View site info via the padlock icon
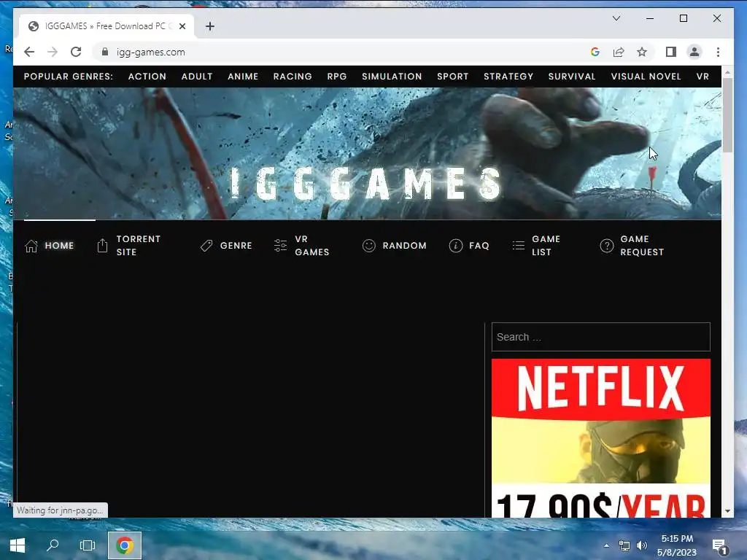 pyautogui.click(x=105, y=52)
